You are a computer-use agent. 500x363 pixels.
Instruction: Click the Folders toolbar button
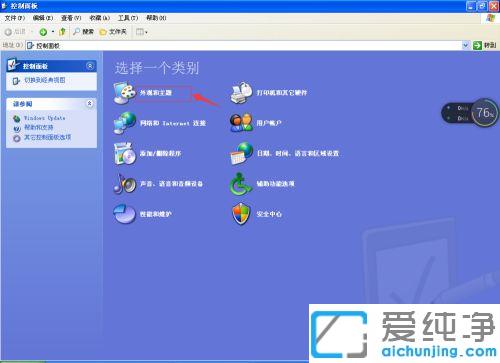113,32
